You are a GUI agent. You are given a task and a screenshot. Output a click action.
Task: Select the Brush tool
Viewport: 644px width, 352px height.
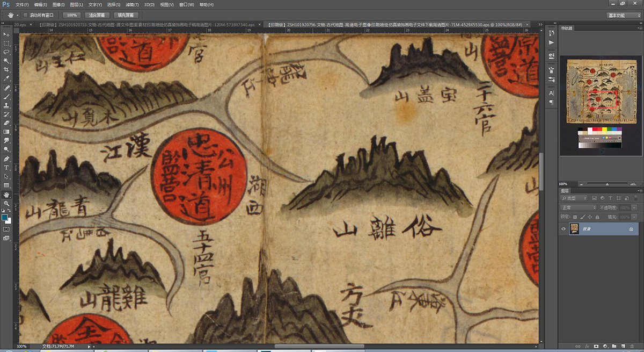(6, 97)
